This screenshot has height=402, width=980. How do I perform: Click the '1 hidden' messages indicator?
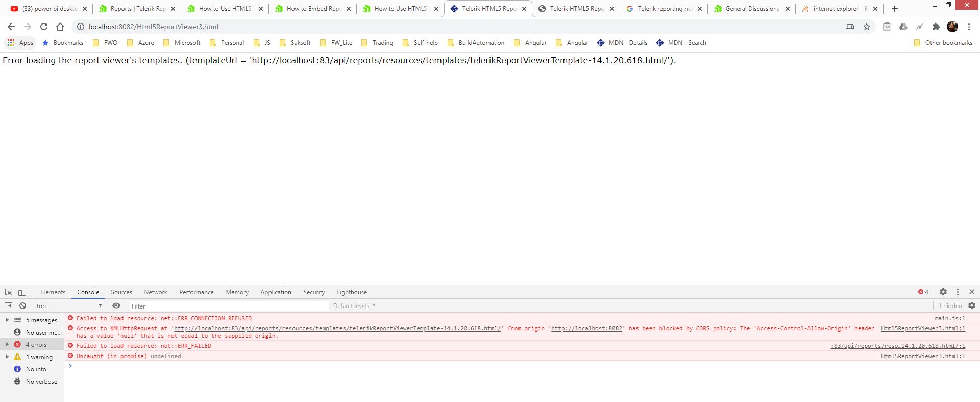950,306
